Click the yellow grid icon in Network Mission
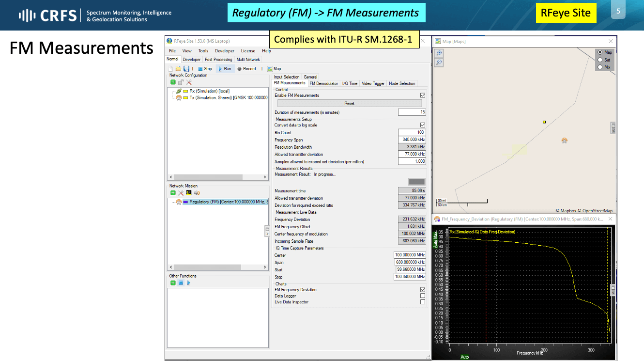This screenshot has height=361, width=644. pyautogui.click(x=189, y=193)
